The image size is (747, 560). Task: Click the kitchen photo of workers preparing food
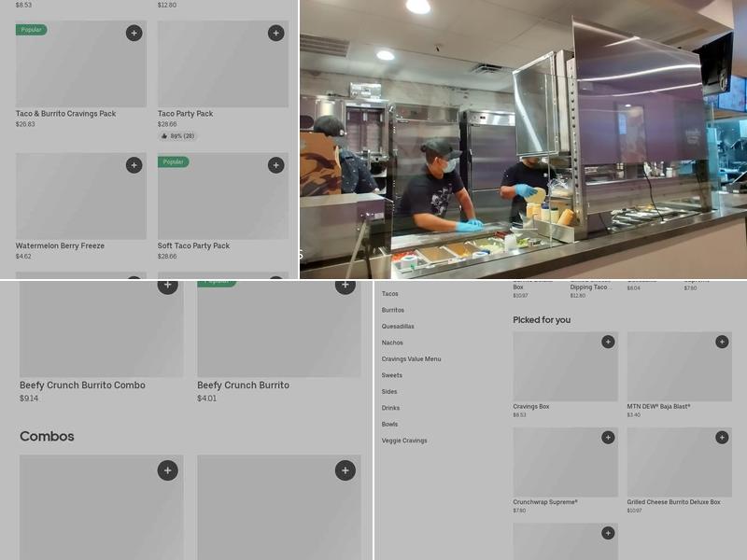(523, 139)
